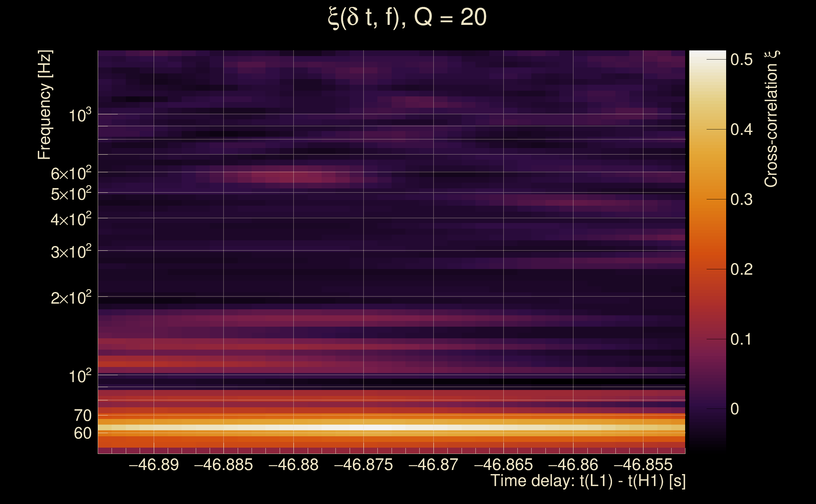Click the 0.3 orange region of the colorbar
816x504 pixels.
707,199
